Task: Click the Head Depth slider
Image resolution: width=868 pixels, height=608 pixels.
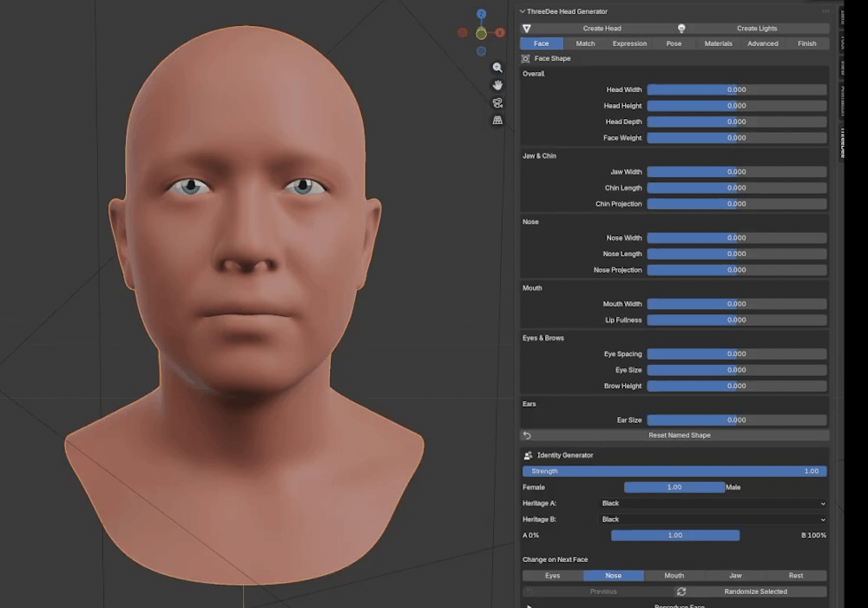Action: click(737, 122)
